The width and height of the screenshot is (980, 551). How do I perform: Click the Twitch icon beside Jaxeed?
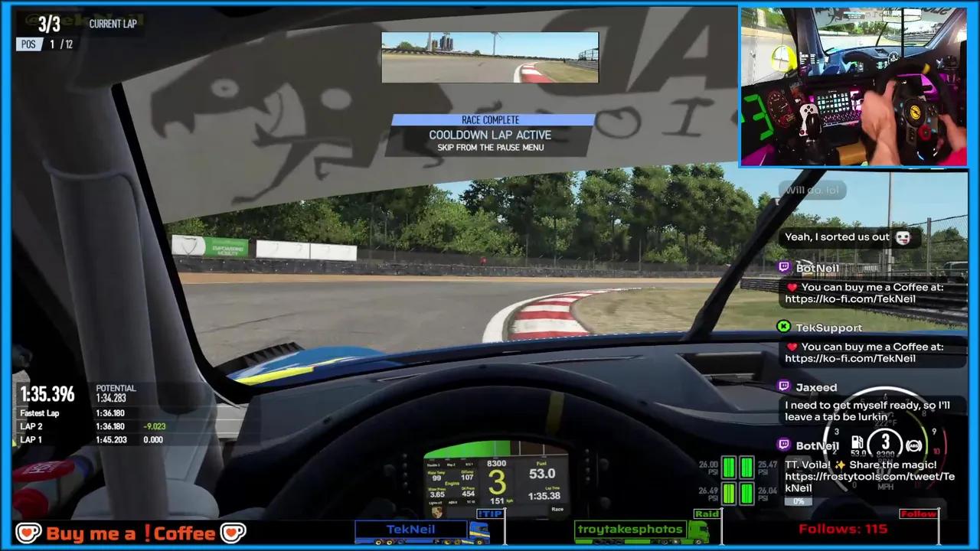(783, 387)
